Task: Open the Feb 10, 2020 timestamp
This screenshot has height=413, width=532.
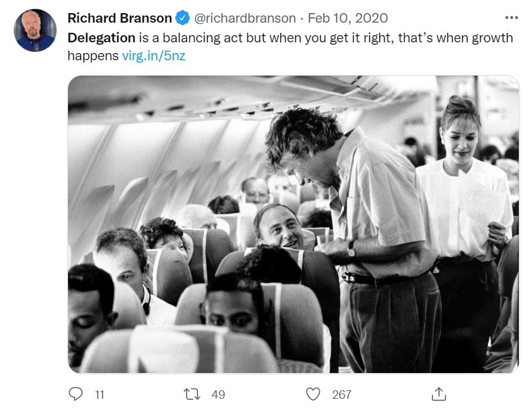Action: point(348,18)
